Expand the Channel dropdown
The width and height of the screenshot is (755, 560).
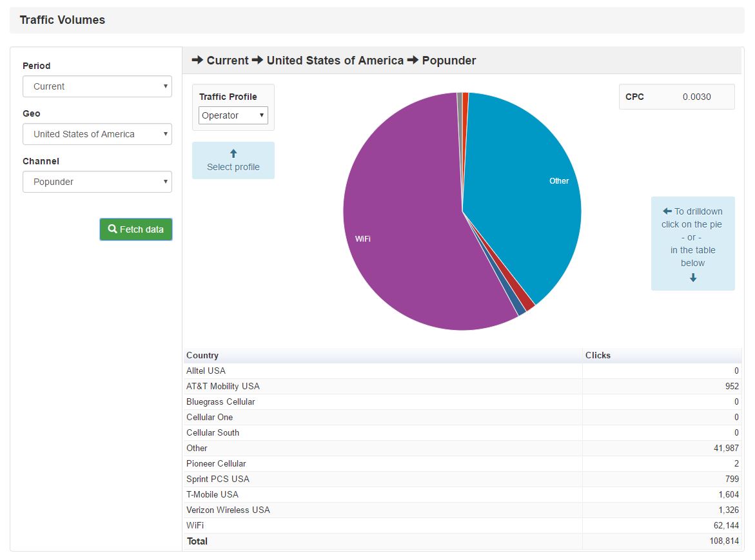click(97, 182)
